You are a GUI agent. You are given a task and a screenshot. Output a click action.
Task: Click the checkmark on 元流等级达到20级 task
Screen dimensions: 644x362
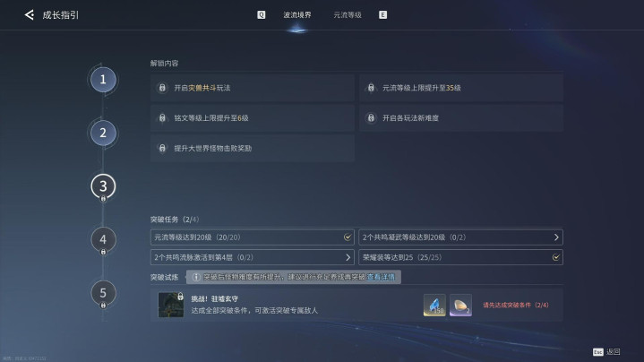tap(348, 237)
